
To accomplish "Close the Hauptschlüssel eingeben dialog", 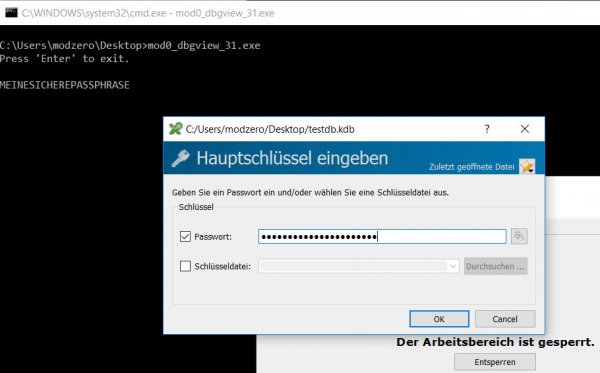I will click(525, 129).
